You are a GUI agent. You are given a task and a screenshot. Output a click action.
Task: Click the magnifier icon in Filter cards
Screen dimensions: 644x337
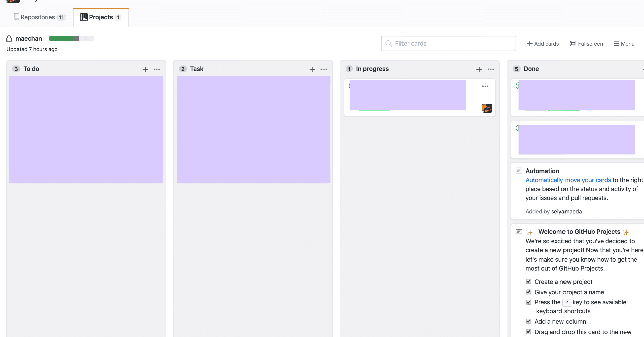pyautogui.click(x=389, y=44)
